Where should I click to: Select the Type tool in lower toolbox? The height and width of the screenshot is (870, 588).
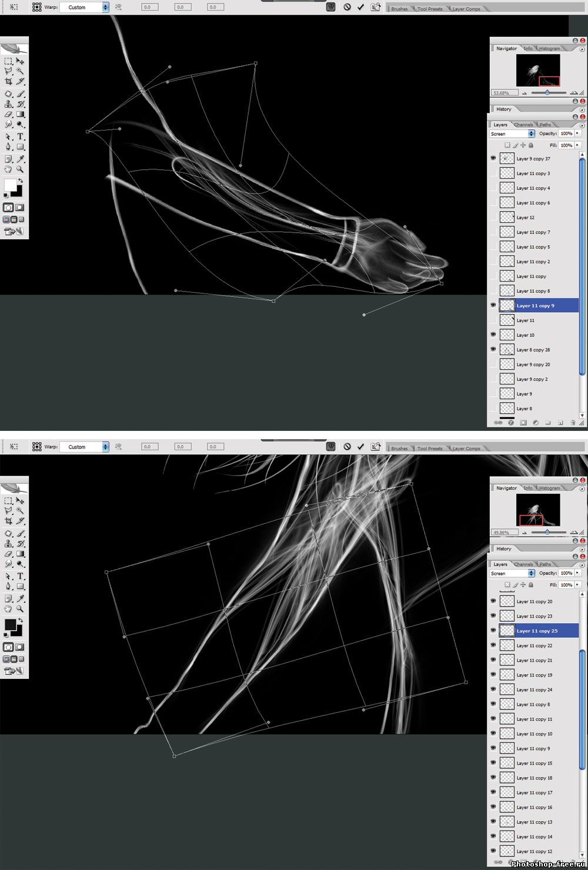(x=20, y=576)
